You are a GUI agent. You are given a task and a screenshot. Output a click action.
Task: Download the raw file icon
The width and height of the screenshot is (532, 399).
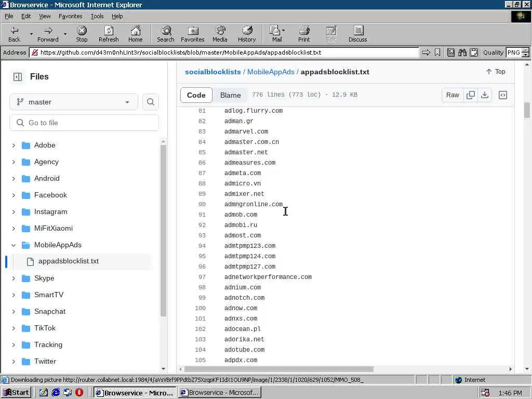click(485, 95)
